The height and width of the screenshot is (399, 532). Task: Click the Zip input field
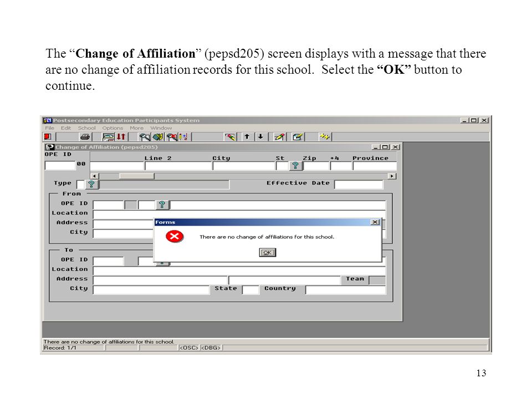click(x=316, y=166)
